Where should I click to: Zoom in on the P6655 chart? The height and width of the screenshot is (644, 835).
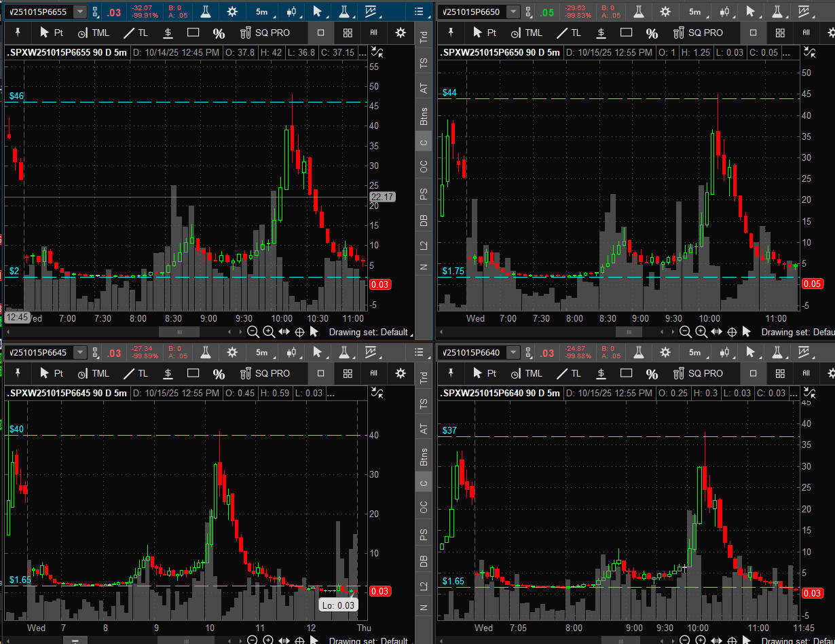269,332
